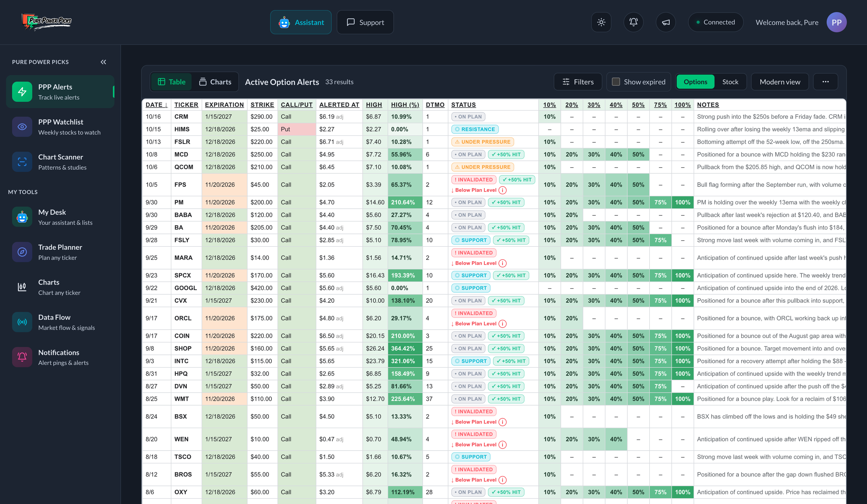Open Trade Planner compass icon
867x504 pixels.
coord(22,252)
